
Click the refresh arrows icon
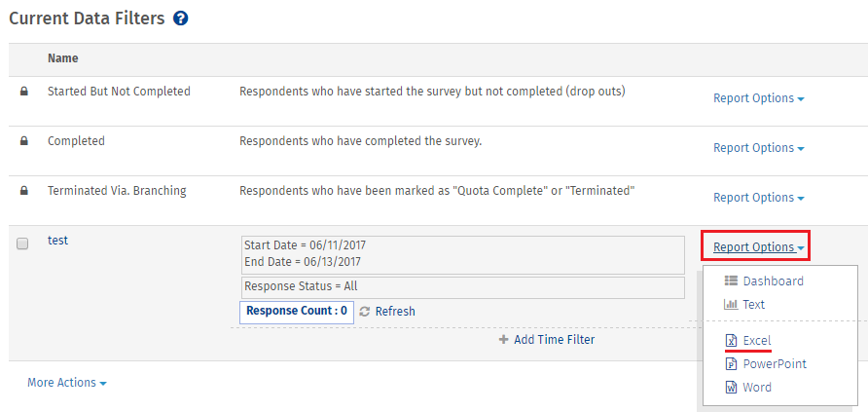coord(364,312)
